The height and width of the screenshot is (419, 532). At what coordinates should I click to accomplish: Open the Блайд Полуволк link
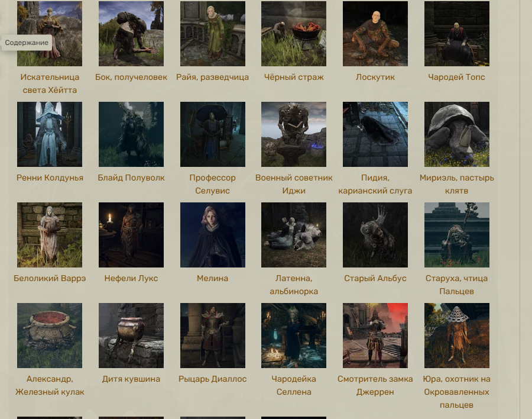(131, 178)
